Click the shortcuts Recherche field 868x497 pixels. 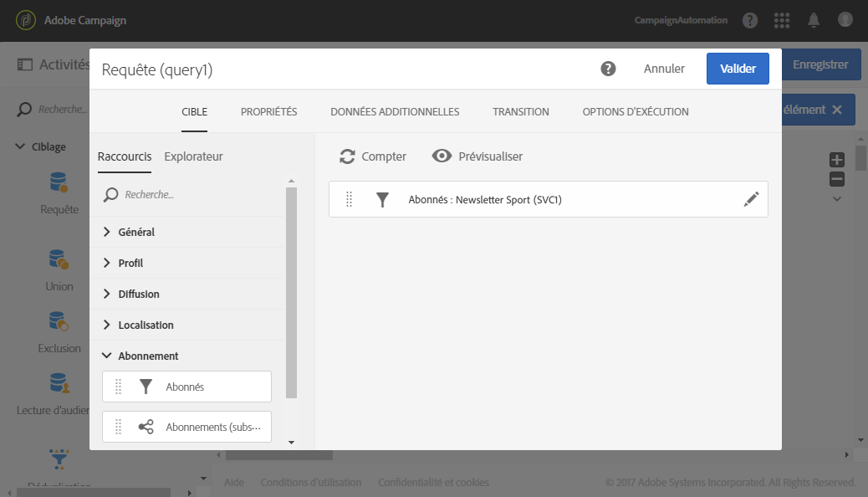click(x=194, y=195)
